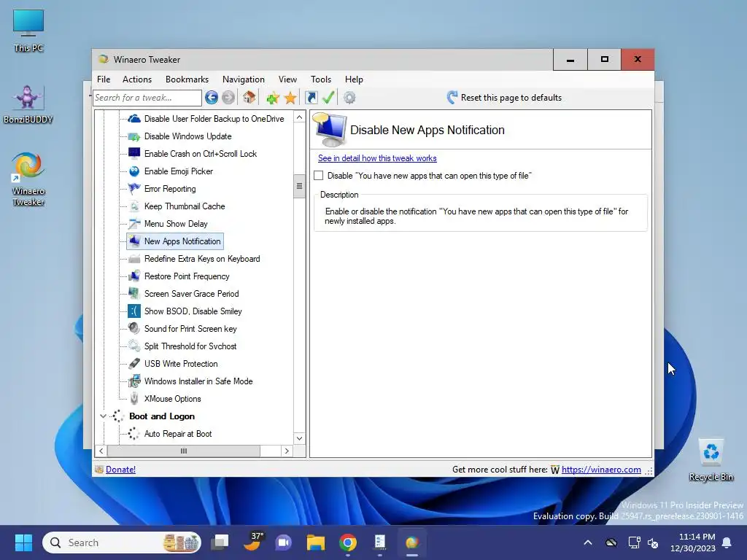Select the Sound for Print Screen key icon

point(134,329)
